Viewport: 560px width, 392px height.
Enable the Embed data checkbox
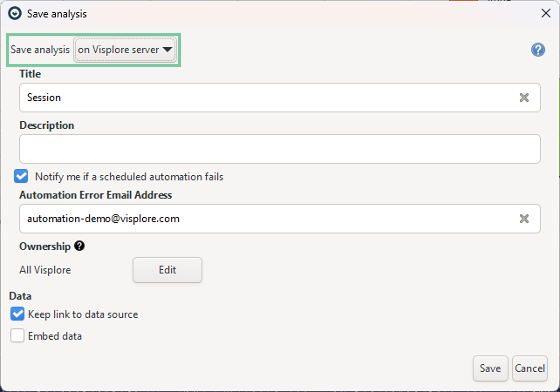click(17, 336)
